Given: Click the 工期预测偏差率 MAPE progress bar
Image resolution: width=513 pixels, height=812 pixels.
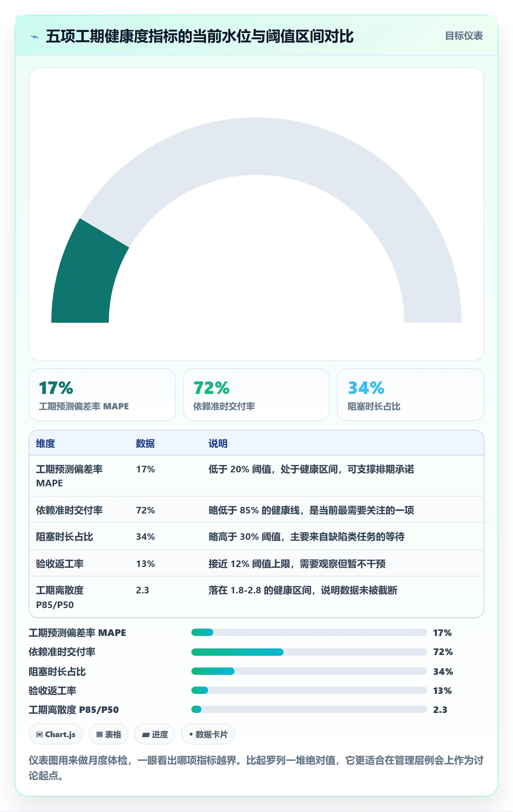Looking at the screenshot, I should [x=309, y=632].
